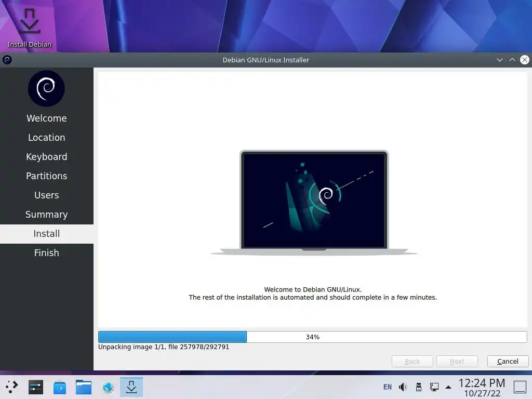
Task: Open the removable devices tray icon
Action: coord(419,387)
